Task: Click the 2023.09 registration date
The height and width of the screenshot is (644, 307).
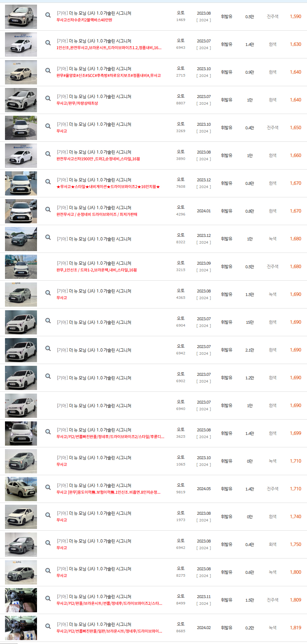Action: tap(204, 263)
